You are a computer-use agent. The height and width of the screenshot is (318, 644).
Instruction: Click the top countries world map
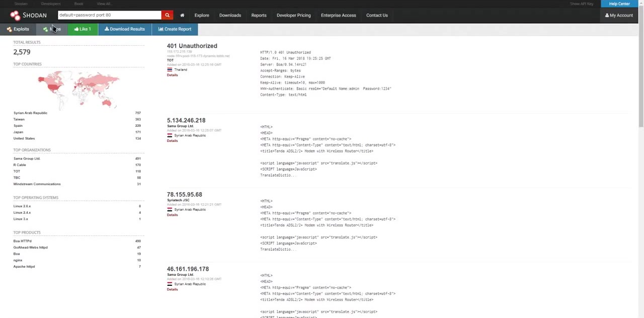pyautogui.click(x=78, y=89)
